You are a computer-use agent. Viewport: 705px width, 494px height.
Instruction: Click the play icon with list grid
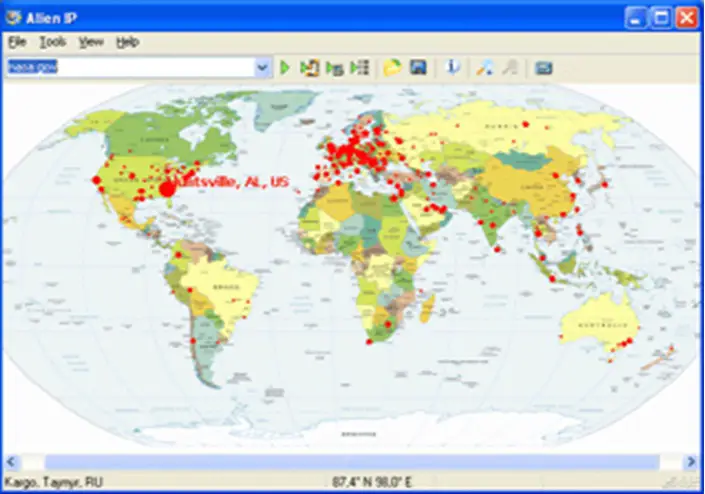[360, 68]
